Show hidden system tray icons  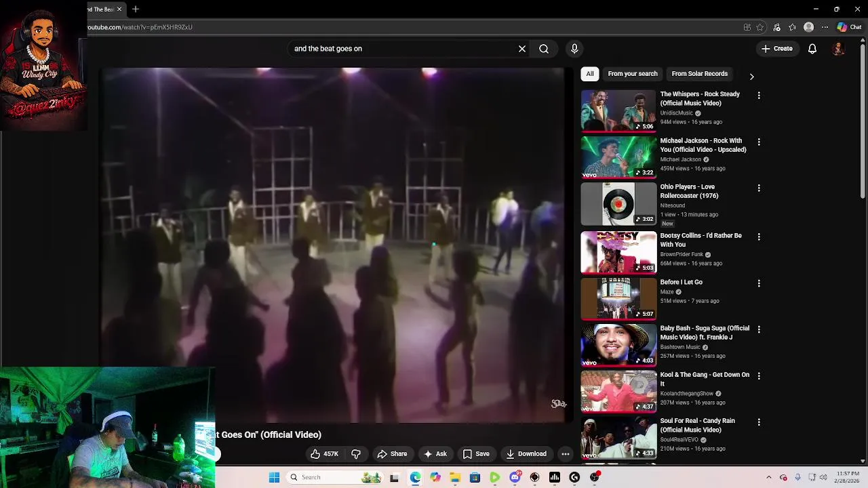pos(768,477)
